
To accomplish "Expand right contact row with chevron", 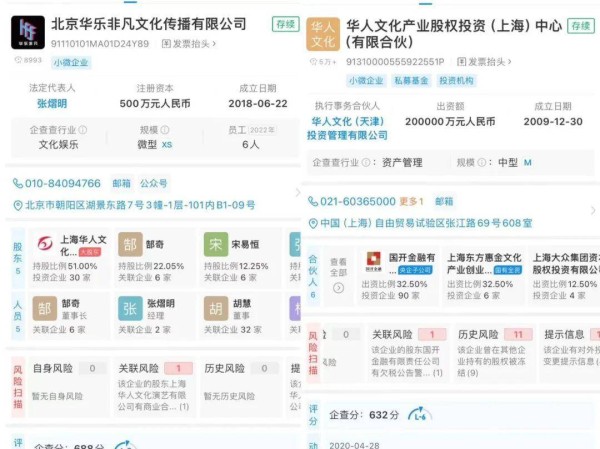I will [593, 210].
